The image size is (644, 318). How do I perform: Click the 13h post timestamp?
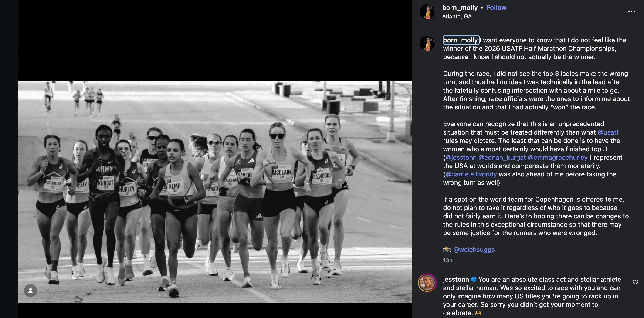(447, 260)
